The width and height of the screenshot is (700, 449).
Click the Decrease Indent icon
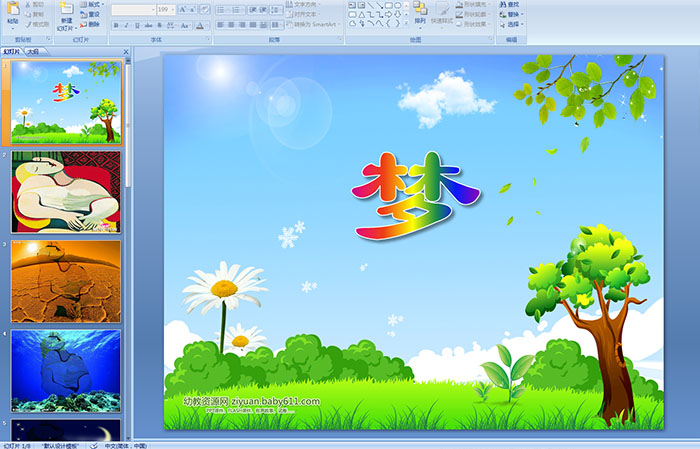[x=252, y=9]
